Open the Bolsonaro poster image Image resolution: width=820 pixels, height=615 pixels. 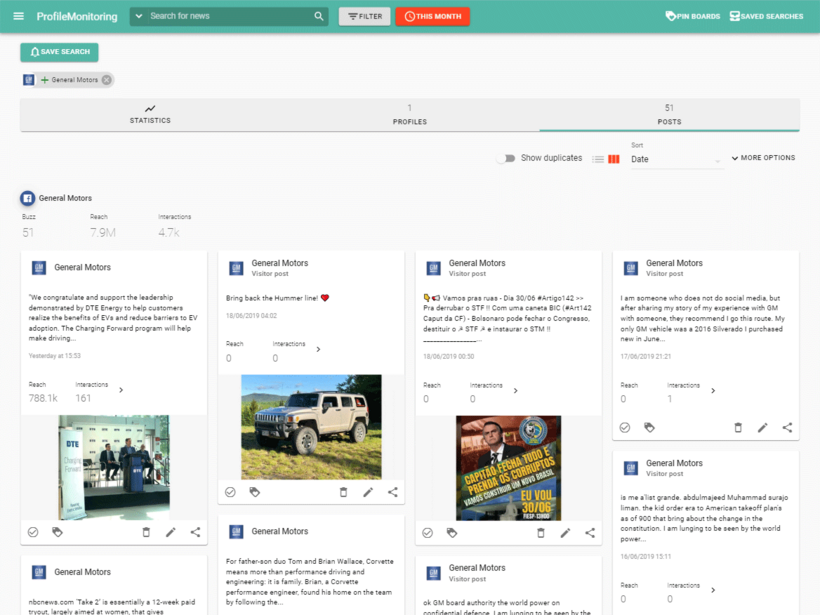click(x=508, y=468)
